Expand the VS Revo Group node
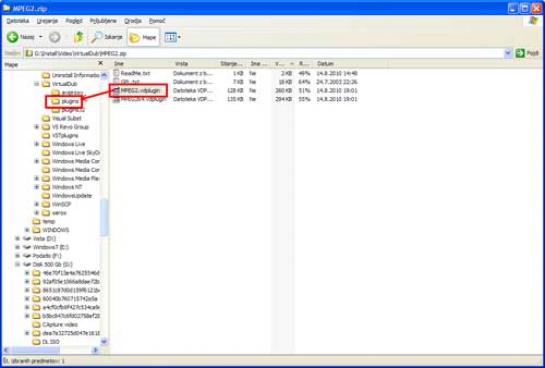The height and width of the screenshot is (368, 545). pos(36,127)
